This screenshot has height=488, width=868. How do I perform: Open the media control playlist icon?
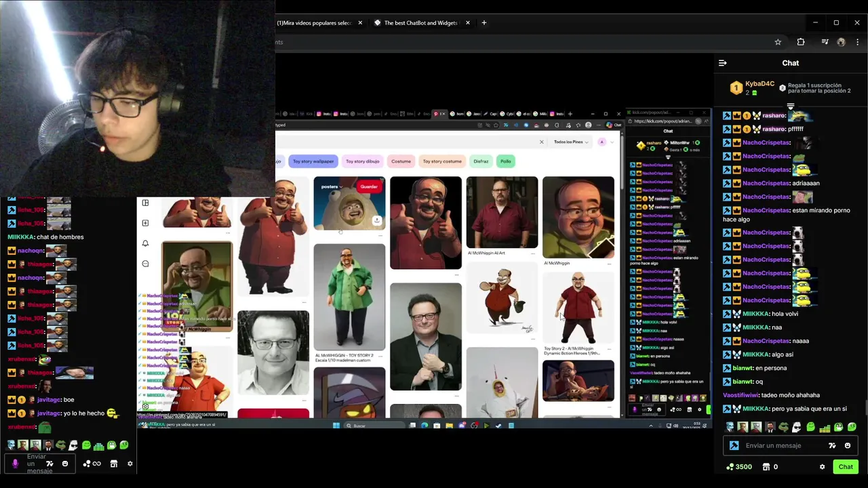[825, 42]
